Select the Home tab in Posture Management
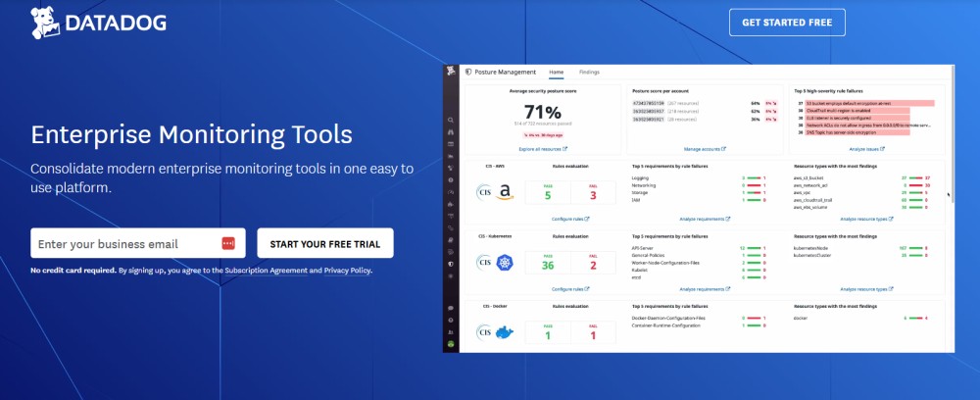This screenshot has width=980, height=400. point(556,72)
